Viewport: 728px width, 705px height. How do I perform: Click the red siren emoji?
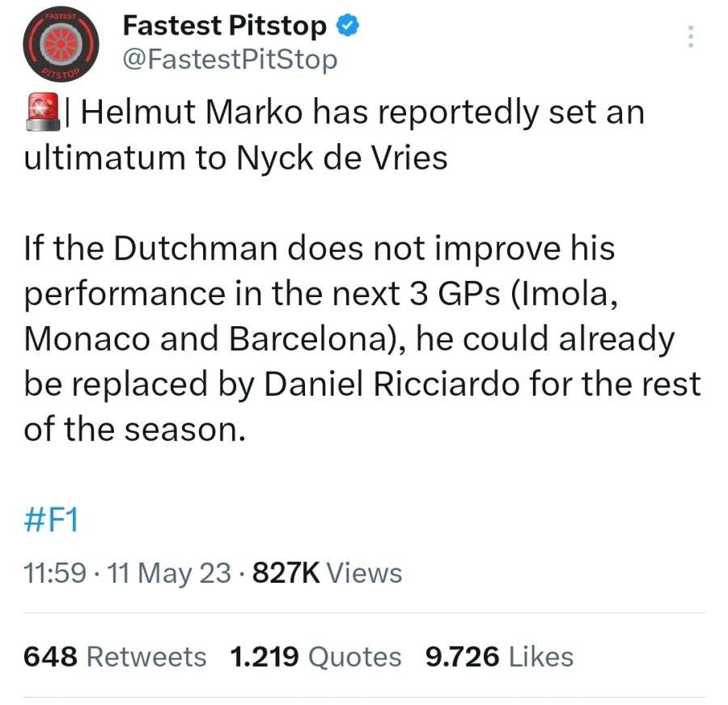(43, 112)
